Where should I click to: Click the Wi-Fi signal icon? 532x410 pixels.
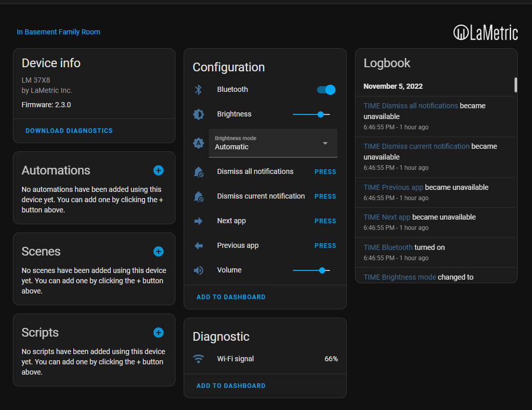(199, 359)
